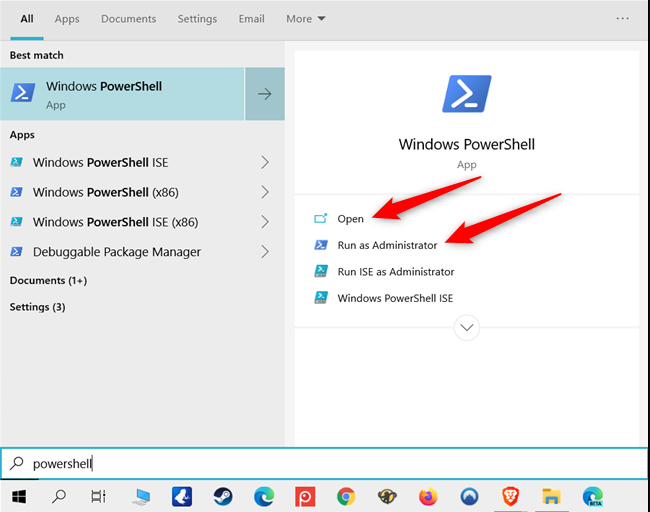
Task: Click the large Windows PowerShell app icon
Action: (466, 94)
